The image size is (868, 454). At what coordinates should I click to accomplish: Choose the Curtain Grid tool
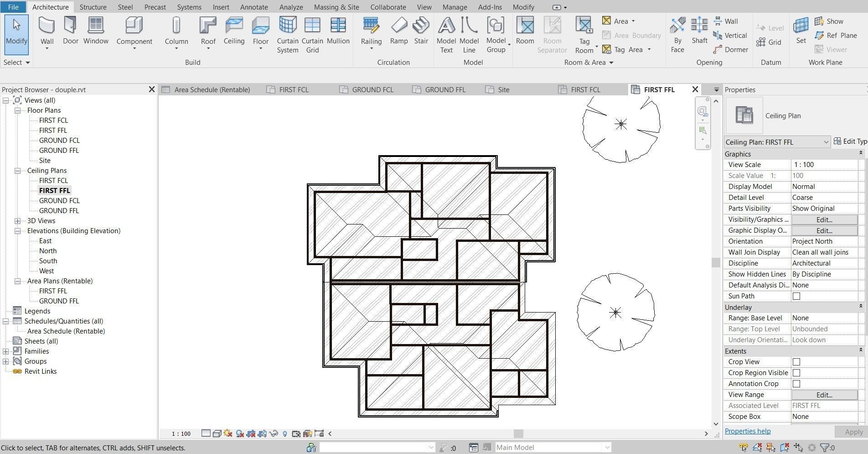tap(312, 35)
